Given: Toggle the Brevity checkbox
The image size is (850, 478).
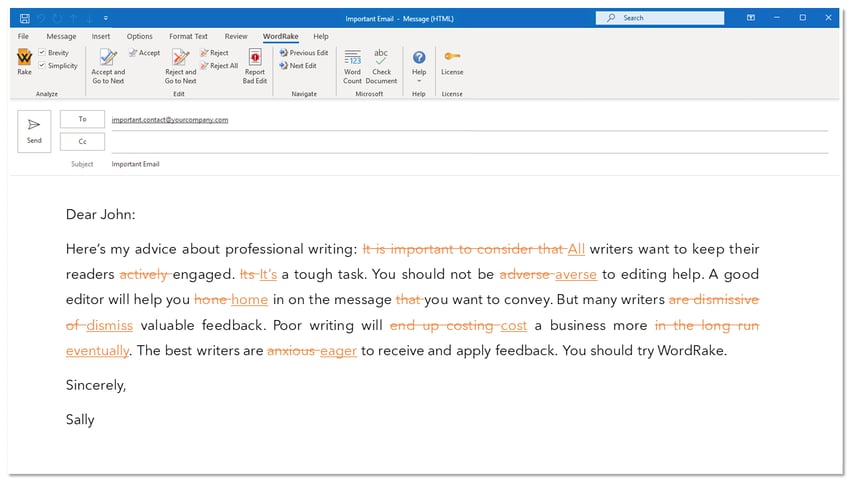Looking at the screenshot, I should (x=42, y=53).
